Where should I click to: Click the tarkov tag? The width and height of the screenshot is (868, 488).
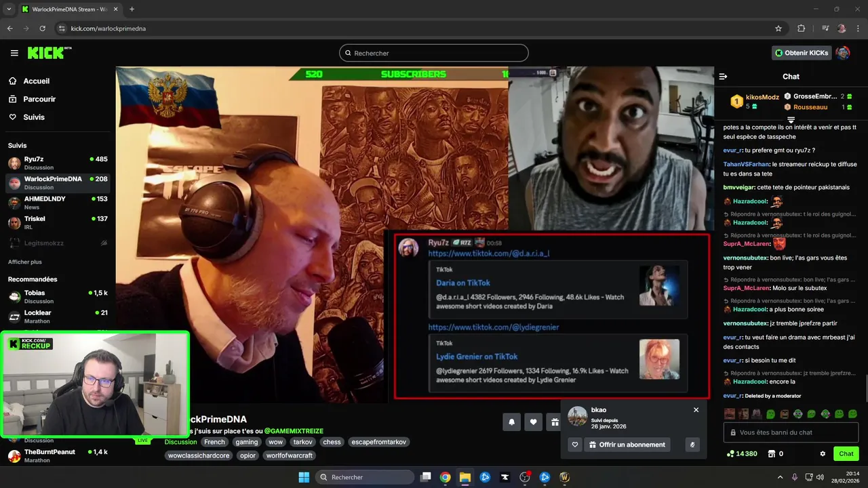click(303, 442)
